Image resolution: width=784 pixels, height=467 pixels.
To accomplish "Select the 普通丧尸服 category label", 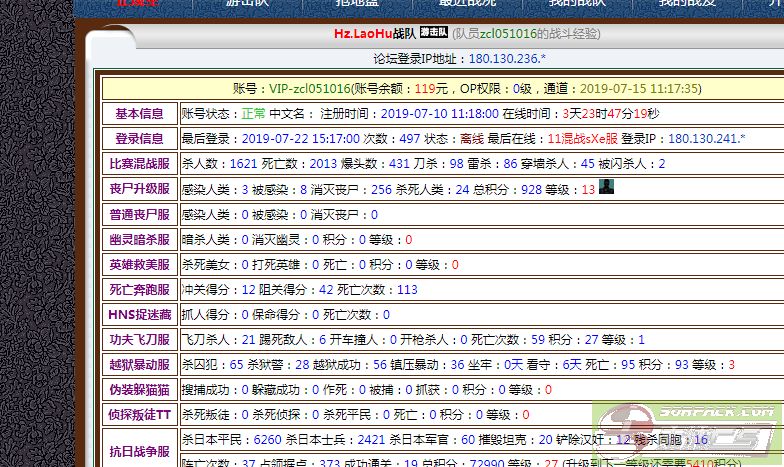I will pyautogui.click(x=139, y=214).
